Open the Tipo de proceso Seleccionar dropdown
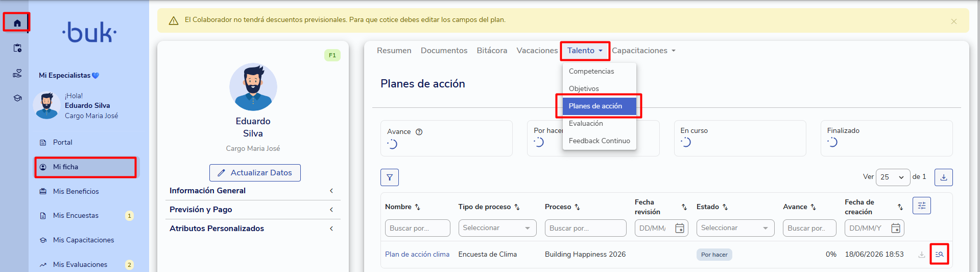The height and width of the screenshot is (272, 980). 497,228
